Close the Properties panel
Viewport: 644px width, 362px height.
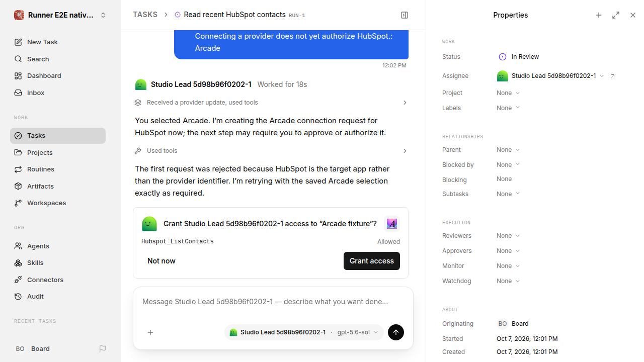[633, 15]
